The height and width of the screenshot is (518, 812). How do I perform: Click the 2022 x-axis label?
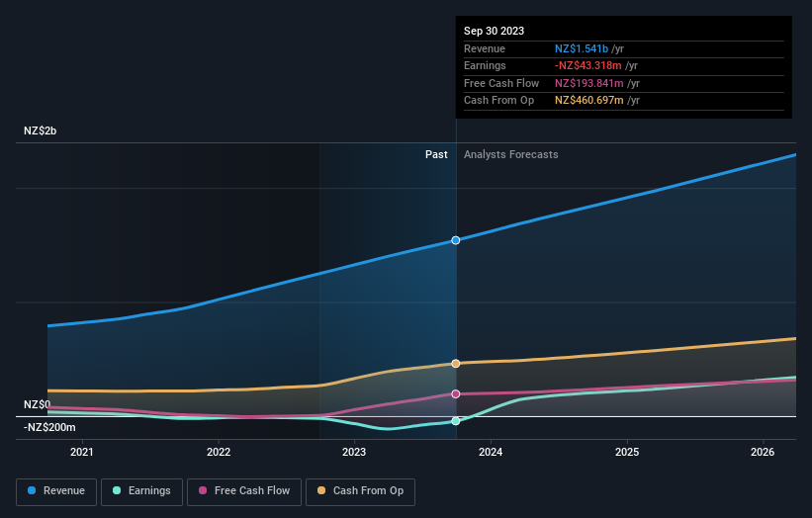(219, 452)
